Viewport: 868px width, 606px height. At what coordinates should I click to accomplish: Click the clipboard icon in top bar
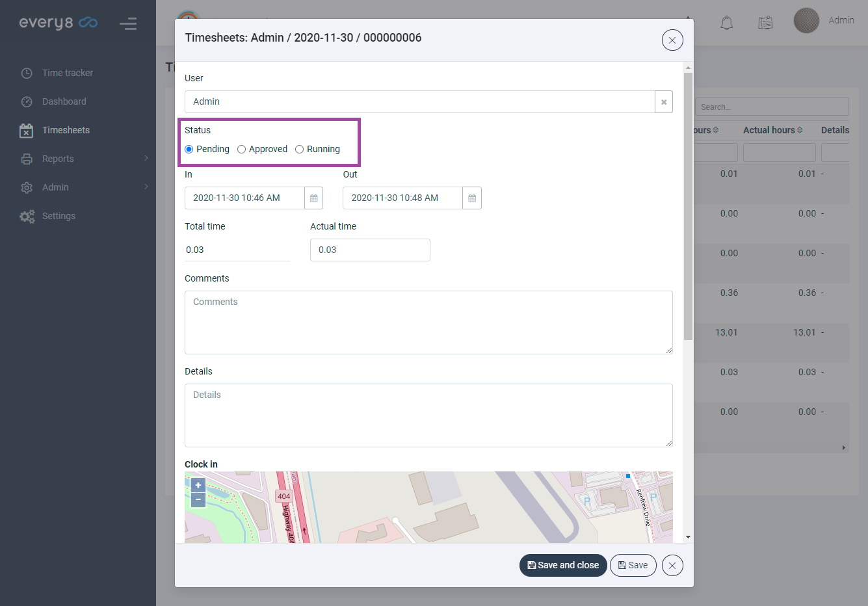765,23
